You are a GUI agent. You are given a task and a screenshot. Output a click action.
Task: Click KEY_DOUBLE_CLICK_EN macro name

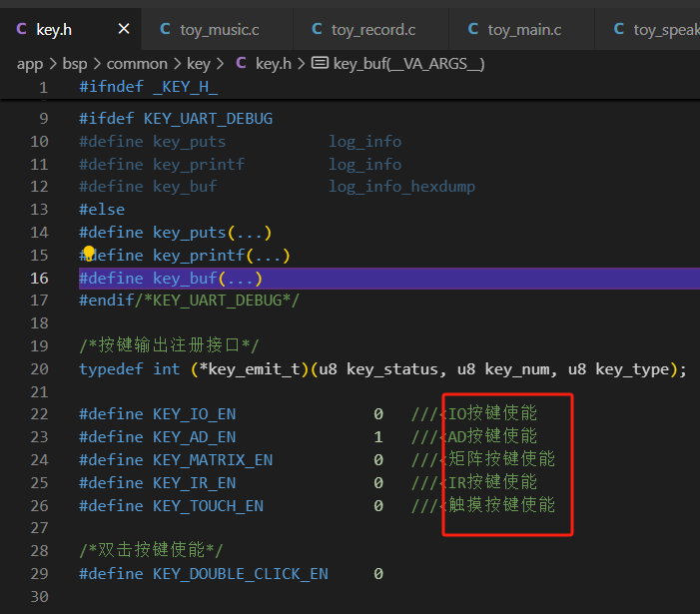click(241, 574)
